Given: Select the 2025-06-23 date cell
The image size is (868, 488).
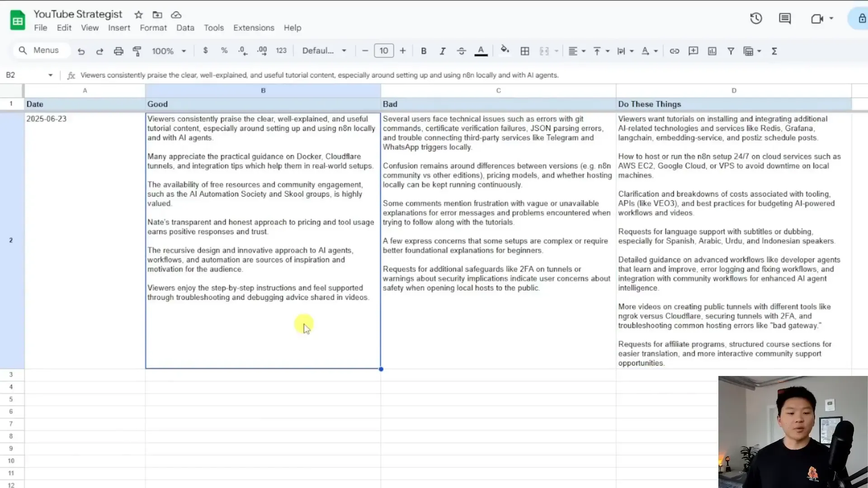Looking at the screenshot, I should click(x=85, y=240).
